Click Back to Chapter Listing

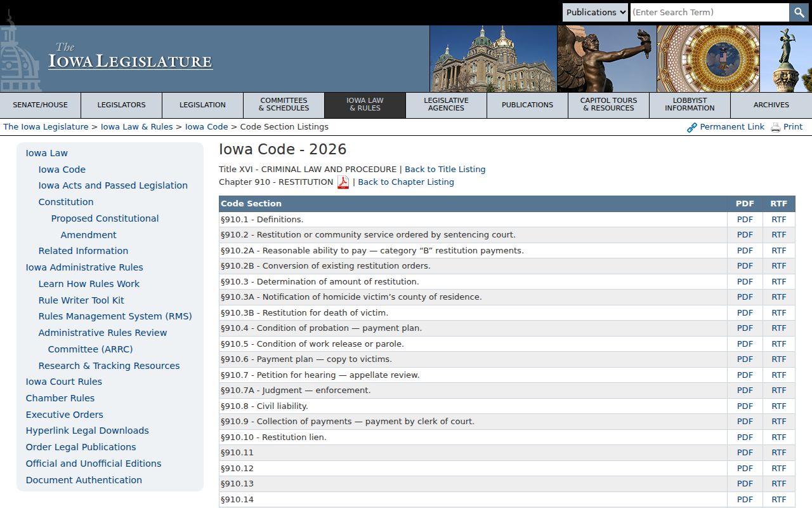click(x=406, y=182)
